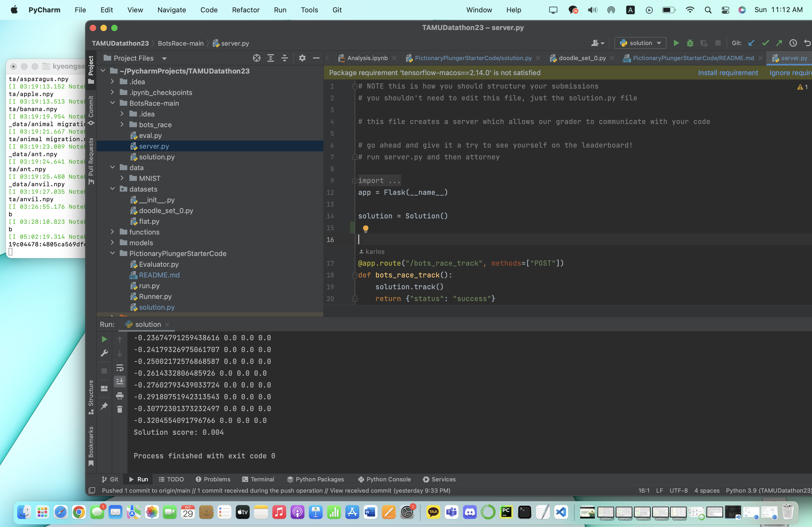Open the Terminal tool window
Viewport: 812px width, 527px height.
(x=258, y=479)
